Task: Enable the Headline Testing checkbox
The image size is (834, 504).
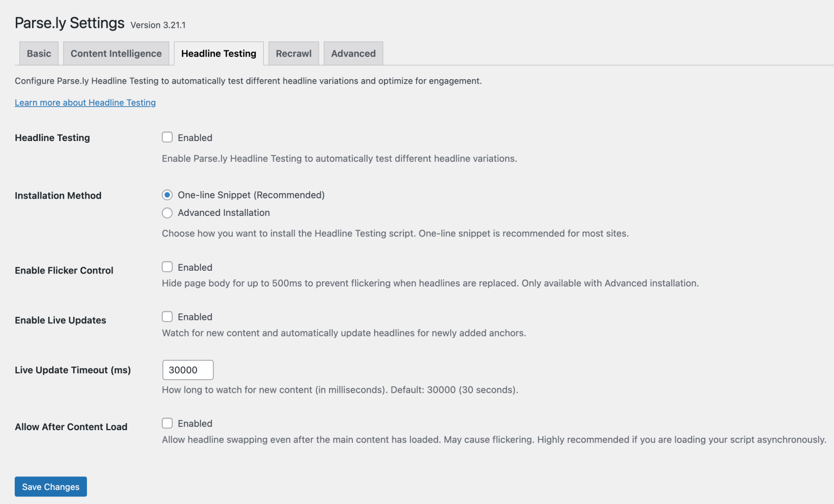Action: pyautogui.click(x=167, y=137)
